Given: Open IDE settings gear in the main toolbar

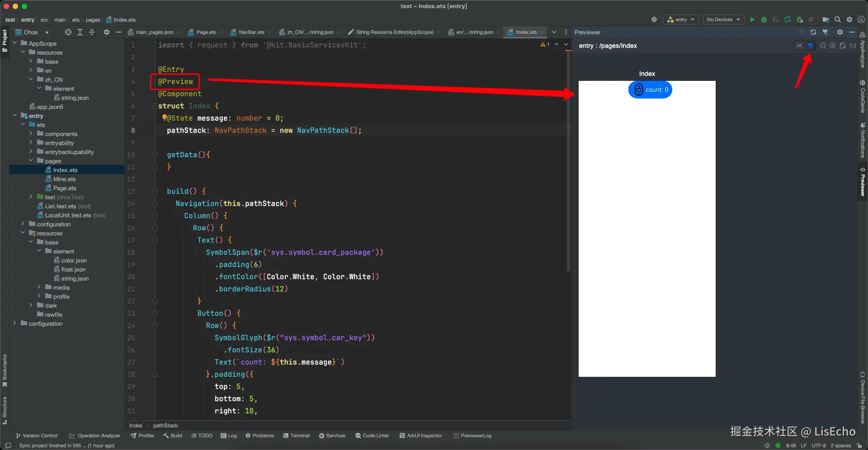Looking at the screenshot, I should [849, 19].
